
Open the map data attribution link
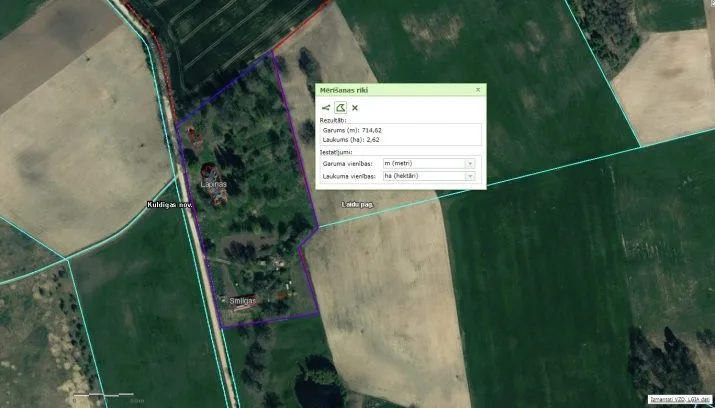pos(680,399)
